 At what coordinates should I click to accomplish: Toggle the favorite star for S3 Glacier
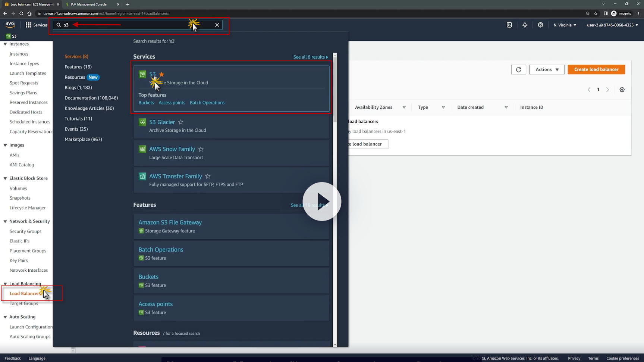pos(181,122)
